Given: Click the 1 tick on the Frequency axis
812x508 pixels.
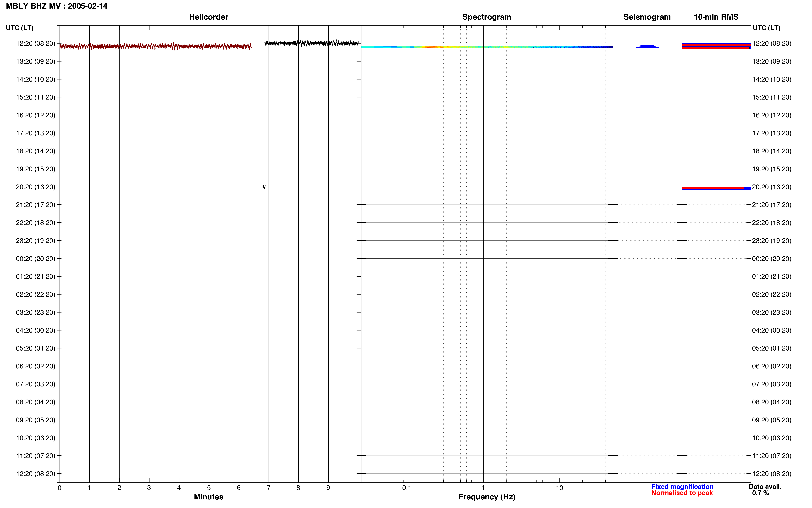Looking at the screenshot, I should pos(483,488).
